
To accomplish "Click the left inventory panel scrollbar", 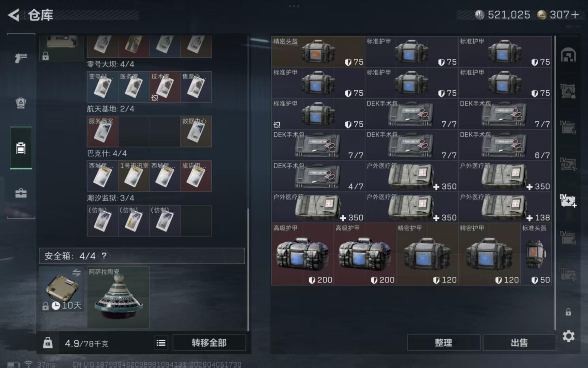I will tap(248, 269).
